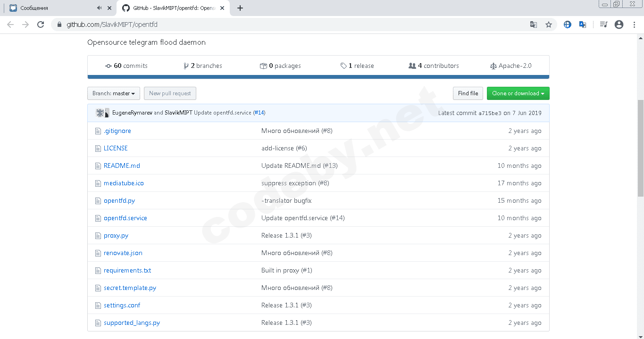Open commit message 'Update README.md (#13)'
The width and height of the screenshot is (644, 339).
click(300, 166)
